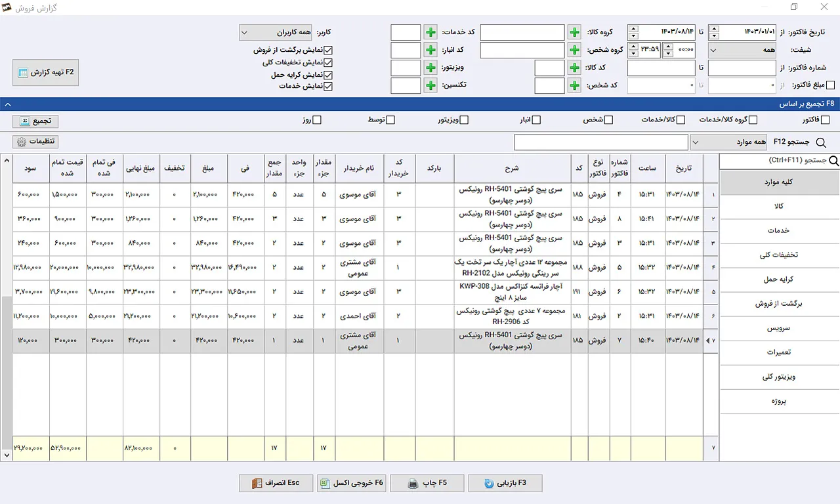Expand the همه موارد search scope dropdown

point(728,142)
